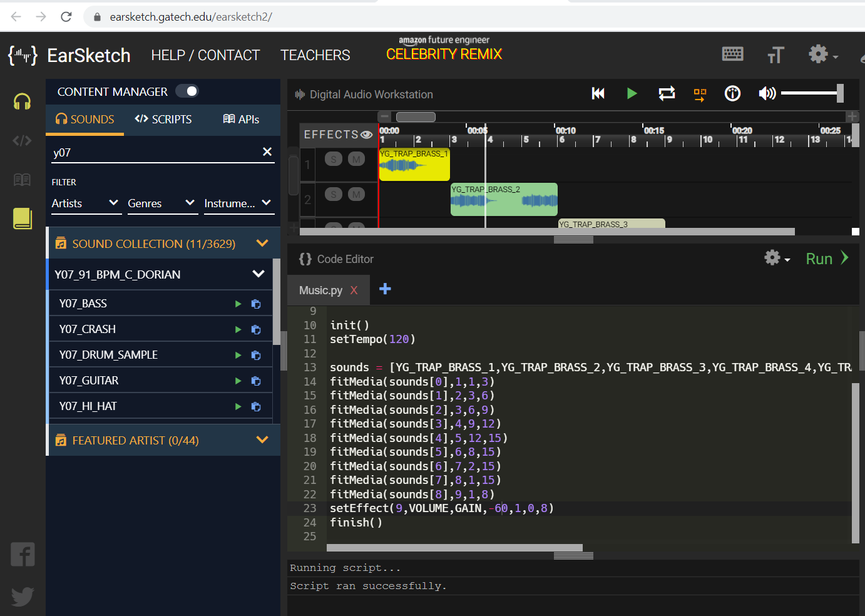Paste Y07_GUITAR name into the code editor

click(256, 381)
